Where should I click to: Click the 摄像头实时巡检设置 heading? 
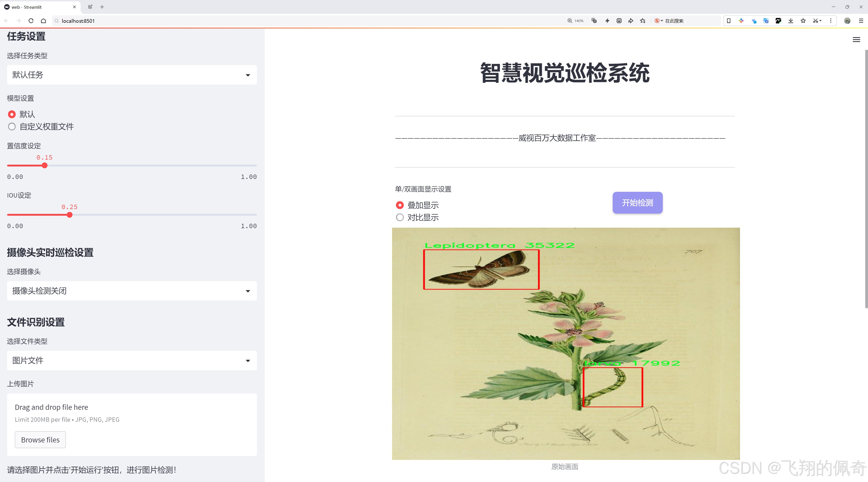tap(50, 252)
